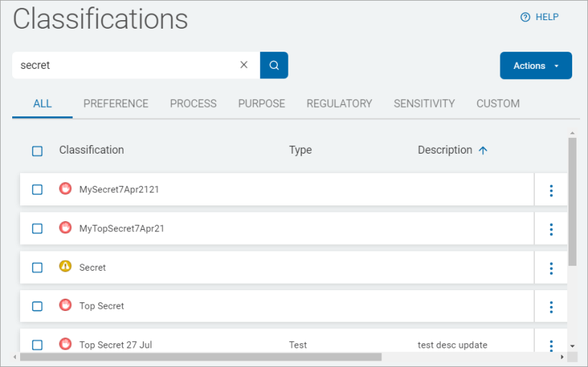This screenshot has height=367, width=588.
Task: Check the box for MySecret7Apr2121
Action: point(37,190)
